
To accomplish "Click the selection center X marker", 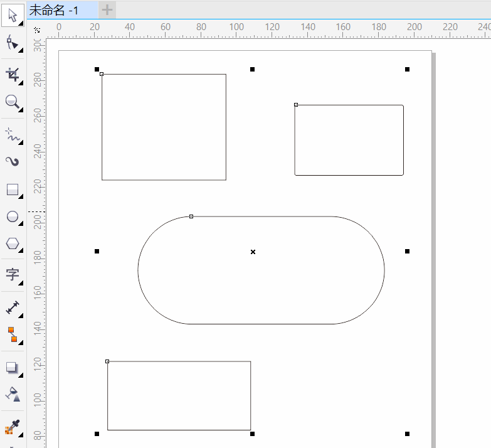I will (x=253, y=252).
